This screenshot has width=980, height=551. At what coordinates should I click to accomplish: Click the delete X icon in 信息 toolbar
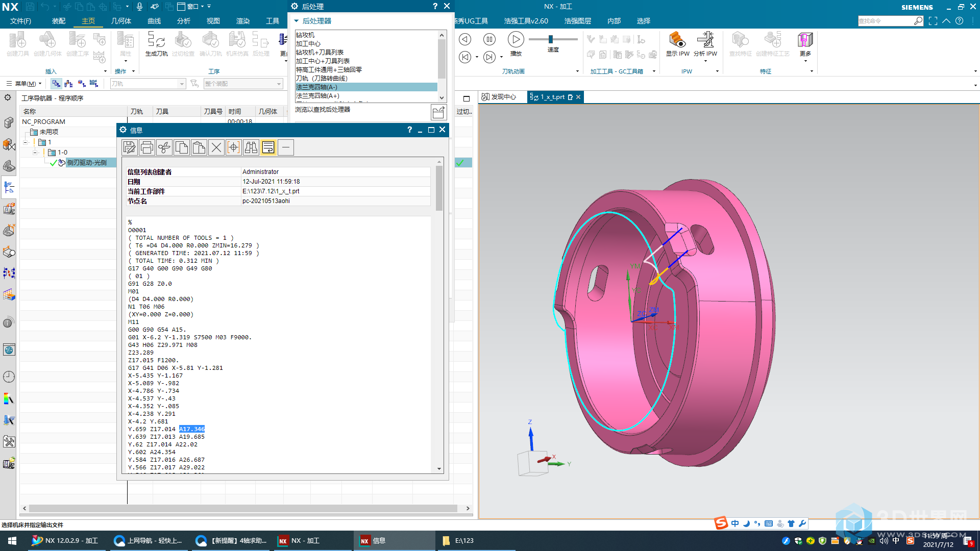click(216, 147)
